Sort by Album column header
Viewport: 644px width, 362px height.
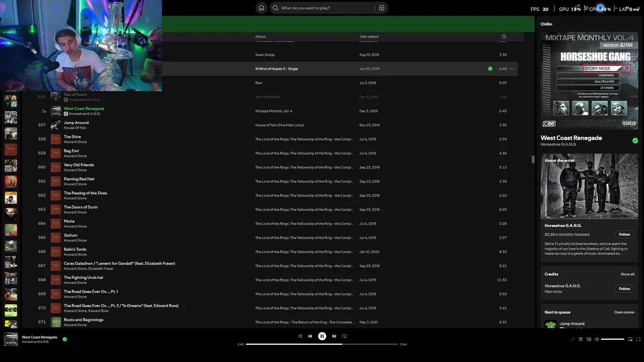pyautogui.click(x=260, y=37)
